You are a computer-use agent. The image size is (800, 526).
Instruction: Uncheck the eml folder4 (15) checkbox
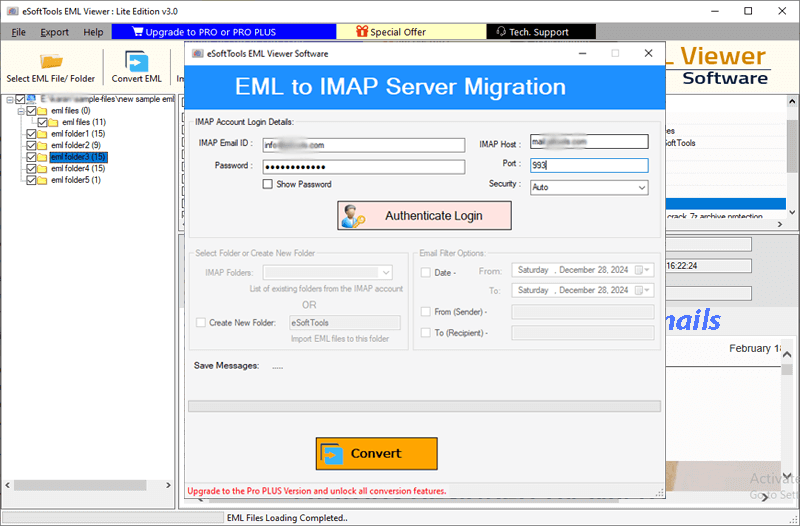tap(31, 168)
